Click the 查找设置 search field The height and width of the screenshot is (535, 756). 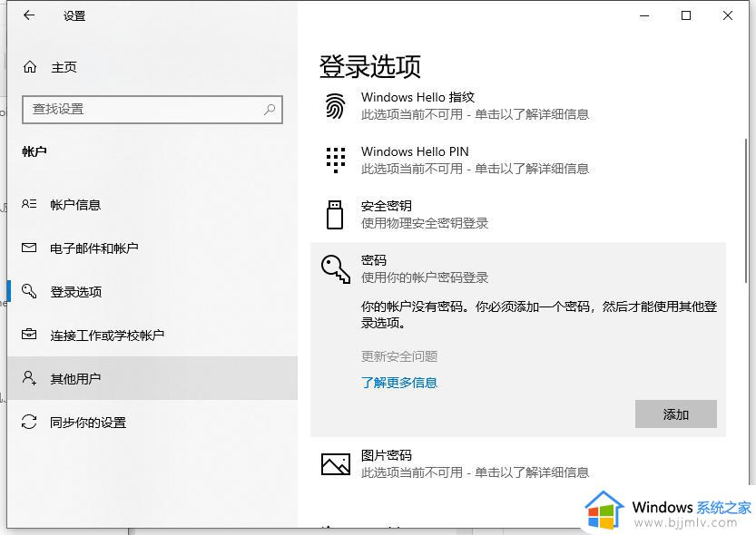click(152, 110)
